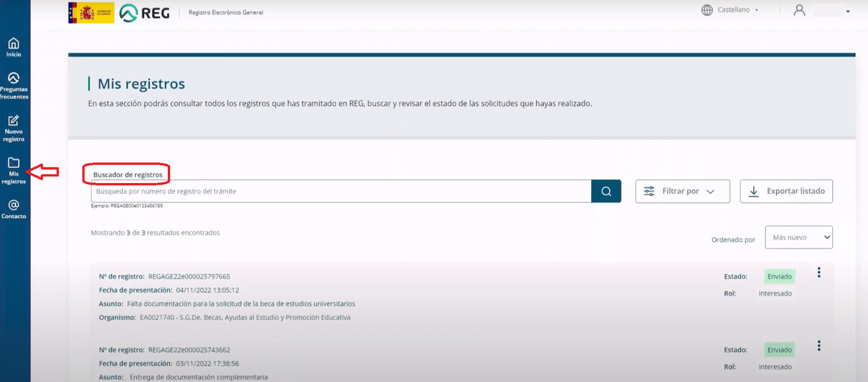Click the globe language icon
Viewport: 868px width, 382px height.
point(707,10)
